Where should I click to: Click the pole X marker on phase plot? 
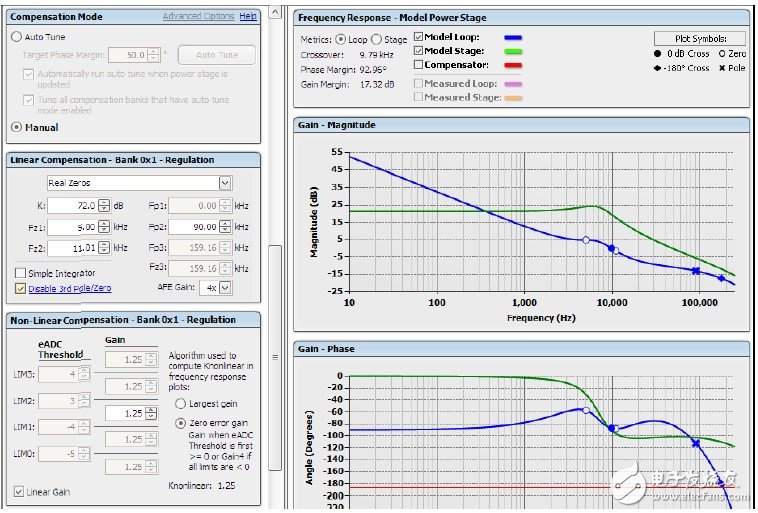point(696,442)
